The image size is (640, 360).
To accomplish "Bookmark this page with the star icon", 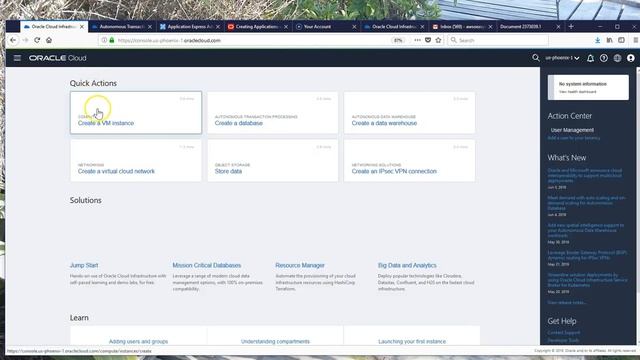I will tap(438, 40).
